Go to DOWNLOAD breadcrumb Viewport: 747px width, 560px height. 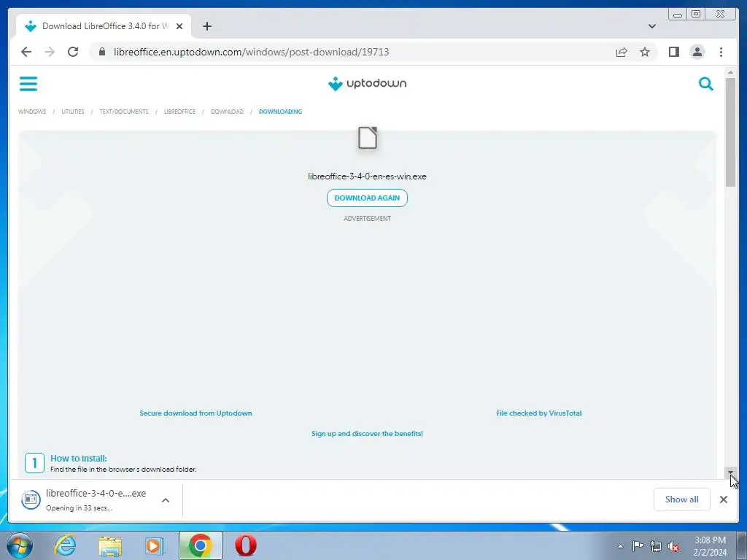(x=227, y=112)
